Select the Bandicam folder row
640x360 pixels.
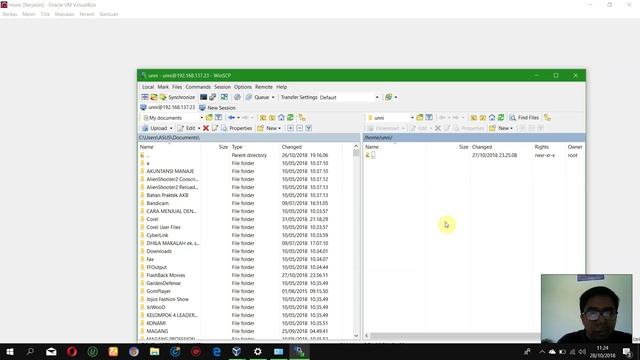[x=245, y=203]
